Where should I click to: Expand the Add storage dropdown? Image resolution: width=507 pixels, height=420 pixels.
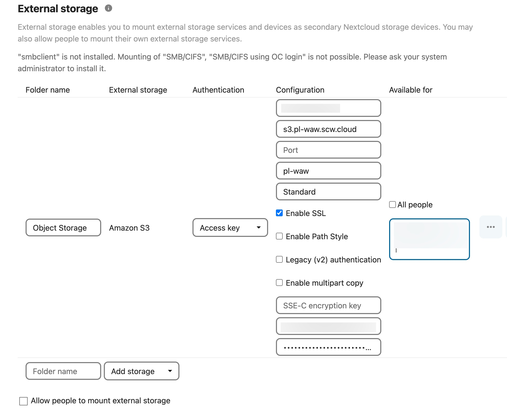(141, 371)
